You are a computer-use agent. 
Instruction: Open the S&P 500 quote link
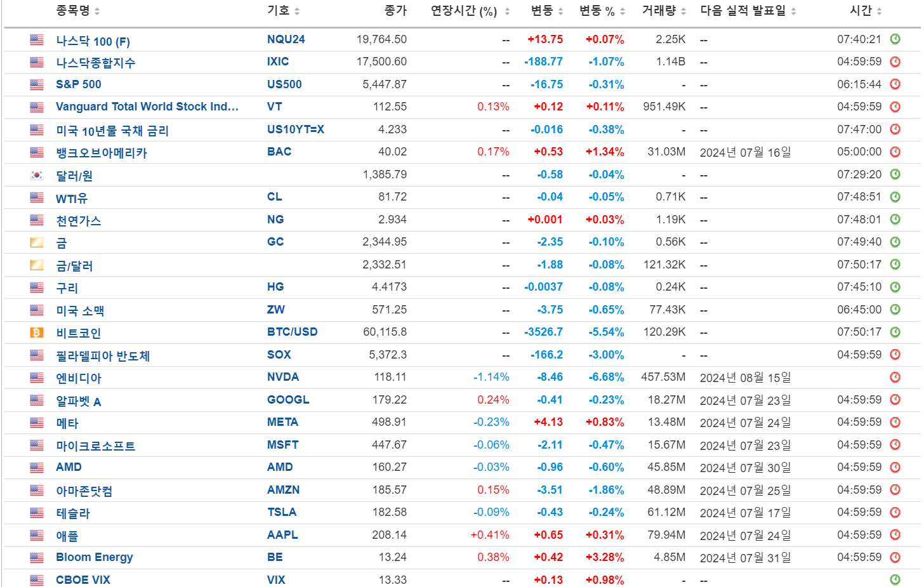coord(79,84)
